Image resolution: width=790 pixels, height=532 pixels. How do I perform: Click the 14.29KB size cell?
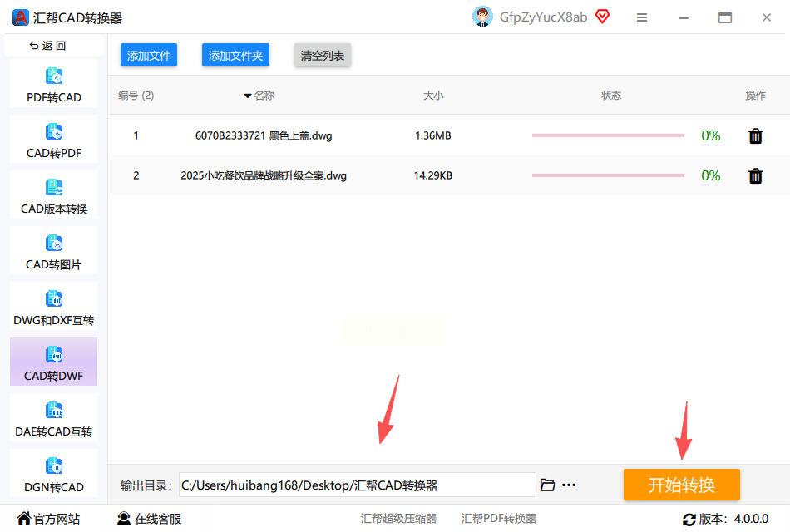coord(432,175)
